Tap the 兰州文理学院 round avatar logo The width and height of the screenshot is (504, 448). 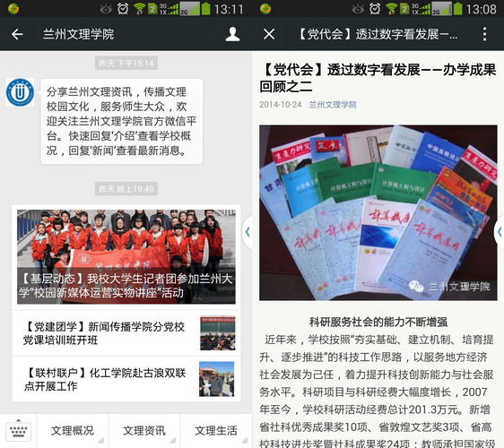[20, 93]
